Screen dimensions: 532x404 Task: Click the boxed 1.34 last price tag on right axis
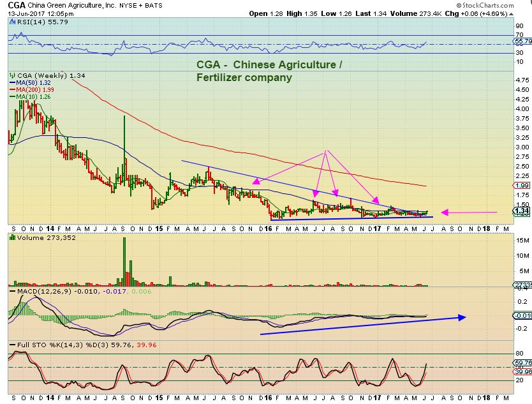(x=522, y=211)
